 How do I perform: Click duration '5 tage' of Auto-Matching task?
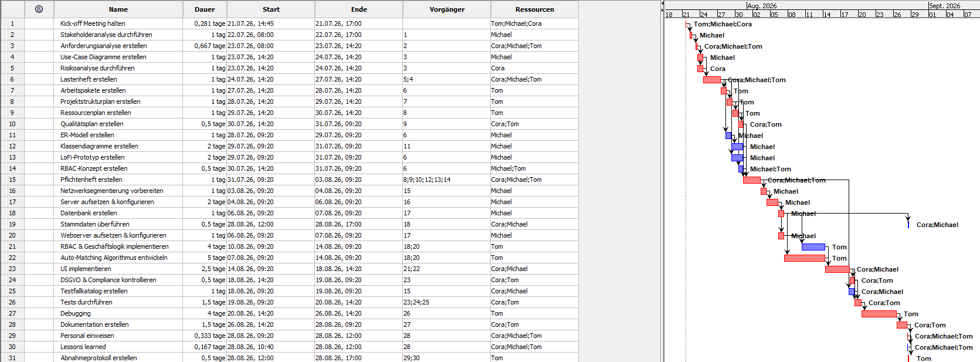(x=205, y=258)
